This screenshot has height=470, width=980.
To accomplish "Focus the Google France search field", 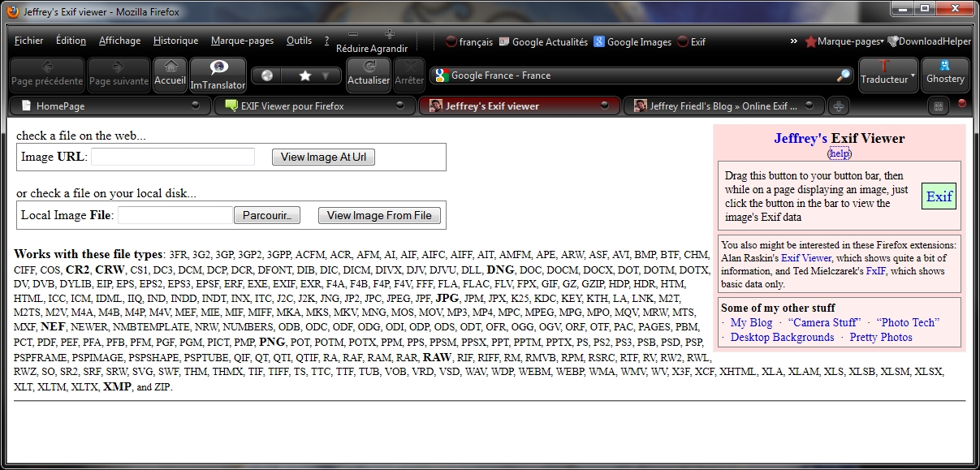I will (x=641, y=75).
